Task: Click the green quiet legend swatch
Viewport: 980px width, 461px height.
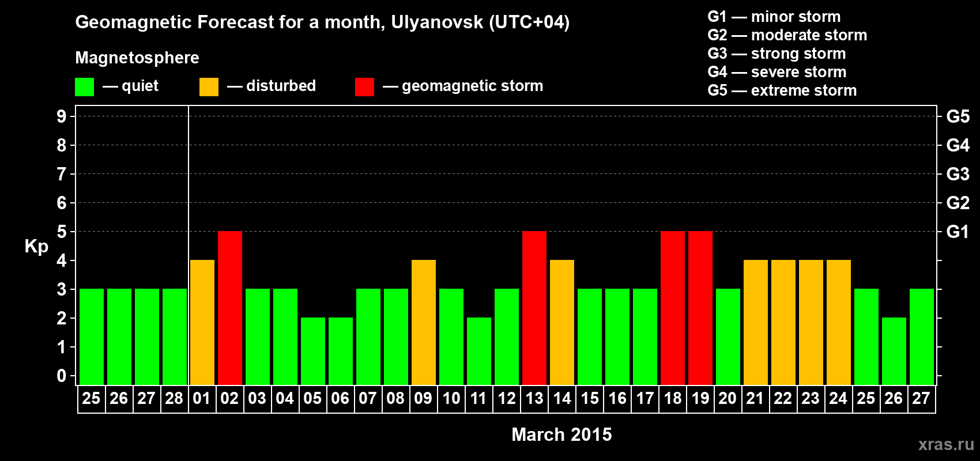Action: [84, 87]
